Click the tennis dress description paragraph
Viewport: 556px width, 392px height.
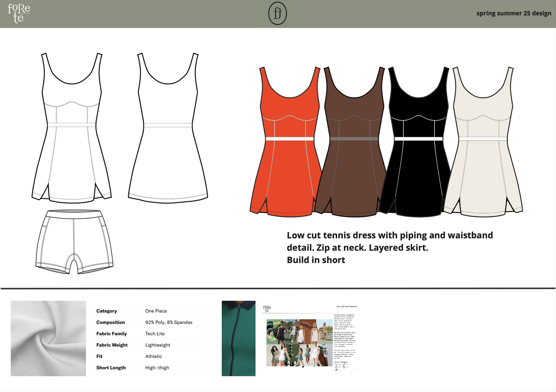pyautogui.click(x=389, y=247)
